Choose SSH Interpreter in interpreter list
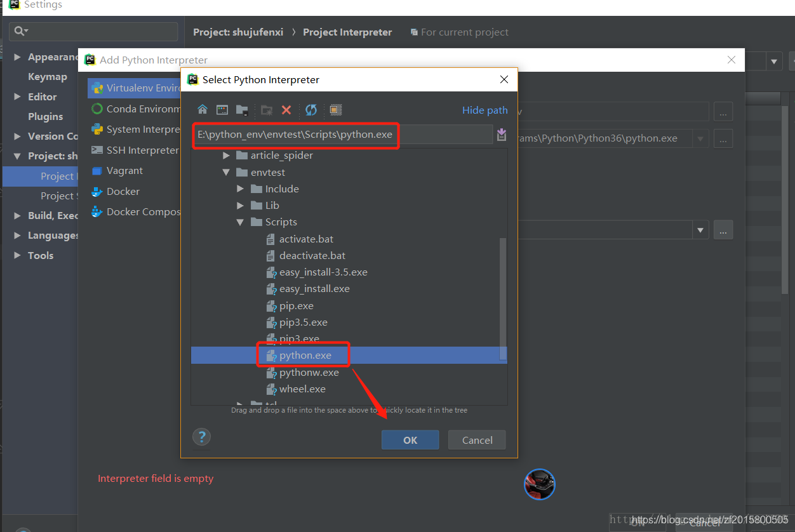The height and width of the screenshot is (532, 795). point(136,150)
